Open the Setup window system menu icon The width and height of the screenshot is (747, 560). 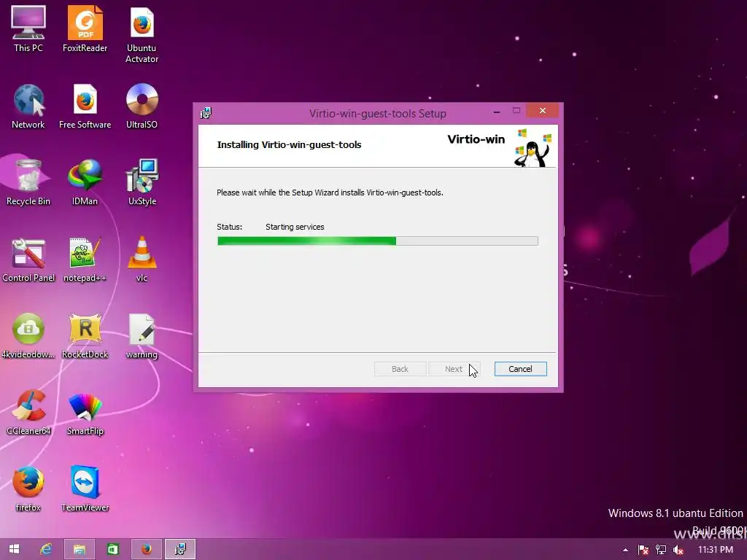[206, 113]
